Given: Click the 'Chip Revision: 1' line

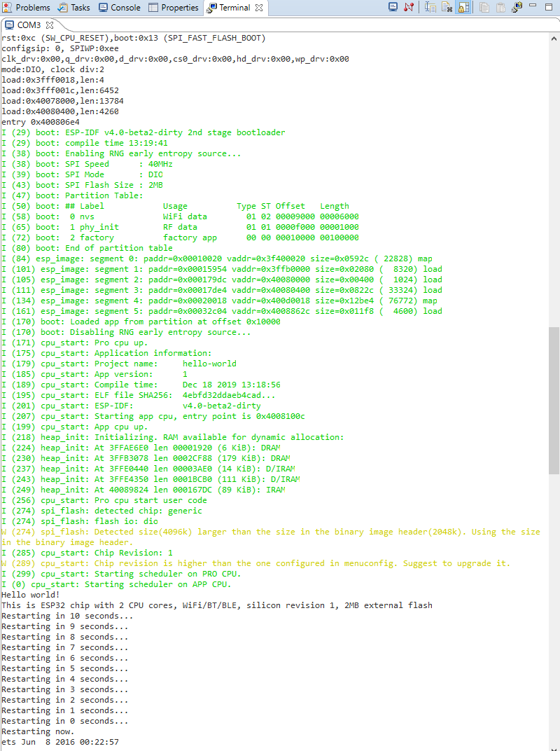Looking at the screenshot, I should [87, 553].
